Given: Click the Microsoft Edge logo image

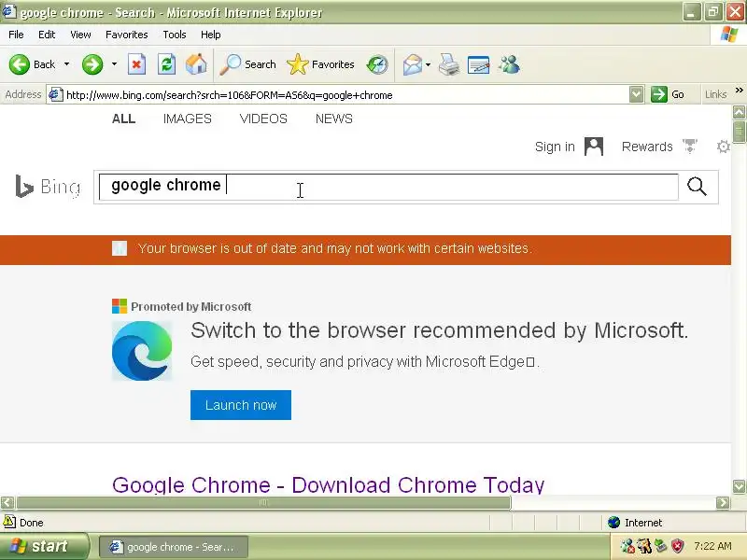Looking at the screenshot, I should tap(142, 351).
